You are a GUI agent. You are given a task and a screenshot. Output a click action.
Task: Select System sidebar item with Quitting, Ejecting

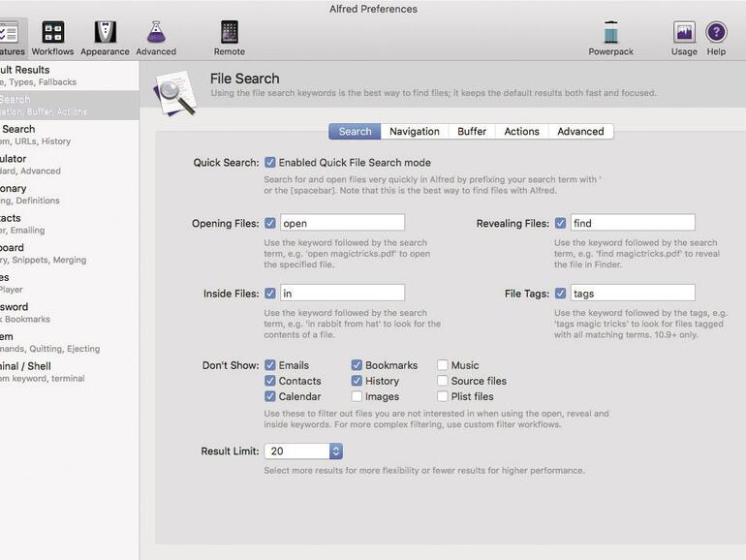click(x=70, y=342)
